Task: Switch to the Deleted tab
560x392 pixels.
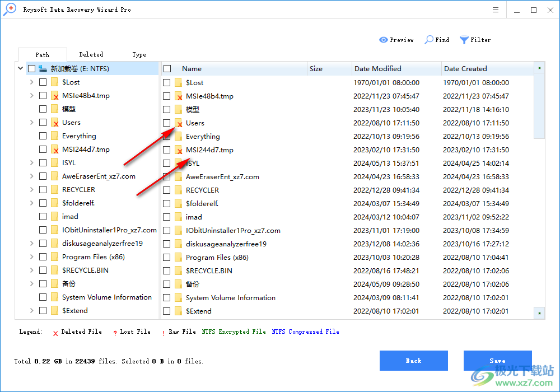Action: [x=91, y=54]
